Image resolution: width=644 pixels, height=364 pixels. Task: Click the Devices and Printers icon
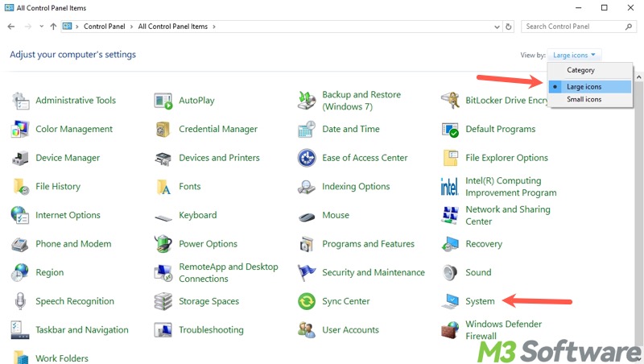point(163,158)
